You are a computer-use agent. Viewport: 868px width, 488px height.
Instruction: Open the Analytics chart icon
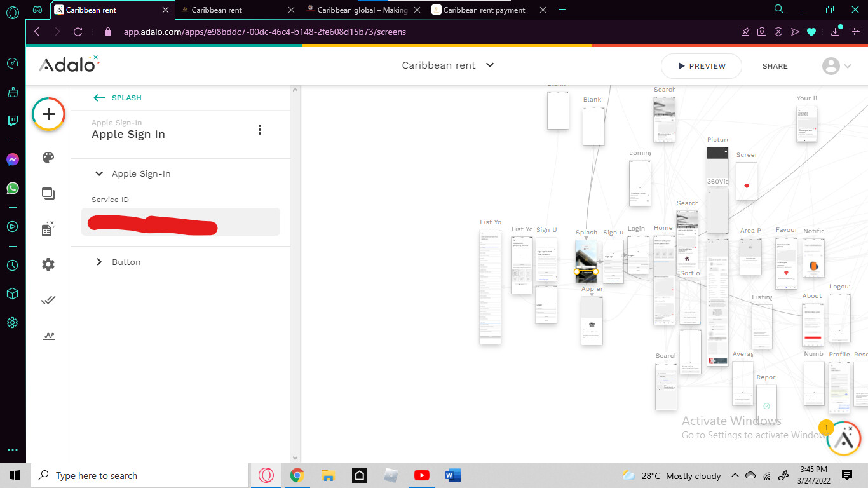tap(48, 335)
